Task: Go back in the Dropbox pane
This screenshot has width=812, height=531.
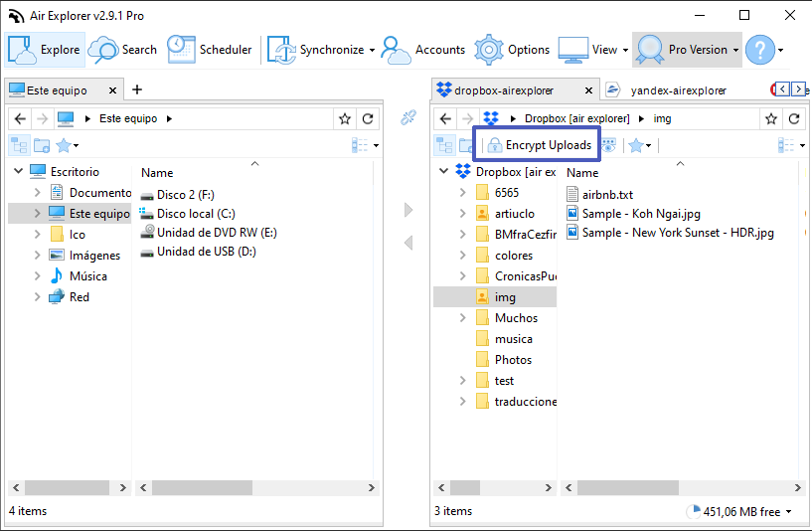Action: coord(445,118)
